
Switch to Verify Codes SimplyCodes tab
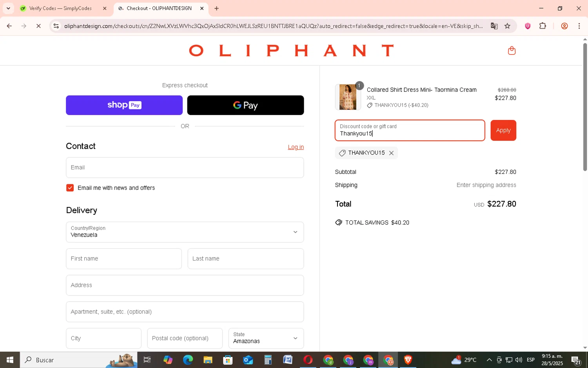[x=61, y=8]
